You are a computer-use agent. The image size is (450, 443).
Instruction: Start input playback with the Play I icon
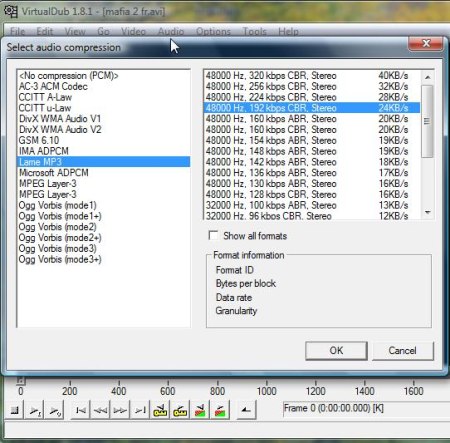(x=34, y=410)
